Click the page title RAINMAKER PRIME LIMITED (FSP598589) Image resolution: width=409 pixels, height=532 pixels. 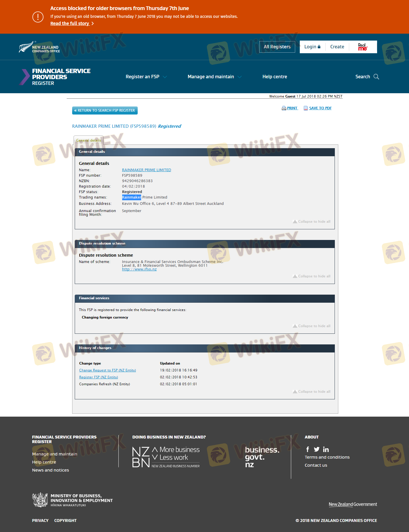click(x=114, y=126)
